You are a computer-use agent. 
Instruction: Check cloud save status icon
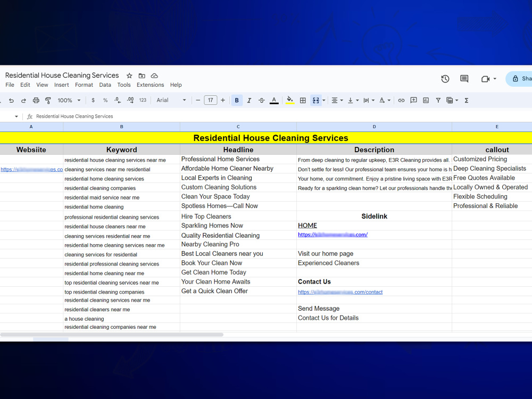[x=154, y=76]
